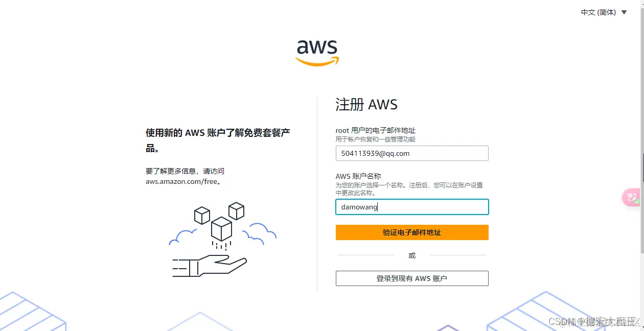Click the language dropdown arrow triangle
Viewport: 644px width, 331px height.
[624, 12]
